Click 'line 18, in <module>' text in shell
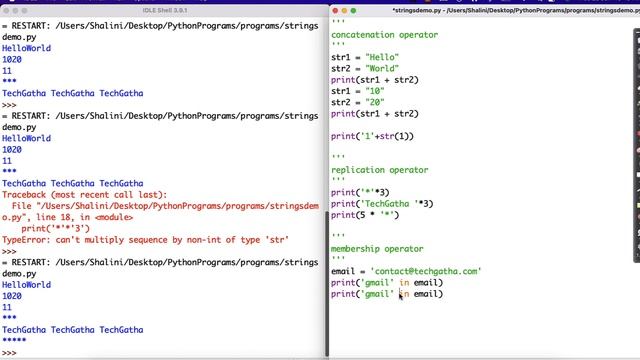This screenshot has height=360, width=640. (84, 218)
